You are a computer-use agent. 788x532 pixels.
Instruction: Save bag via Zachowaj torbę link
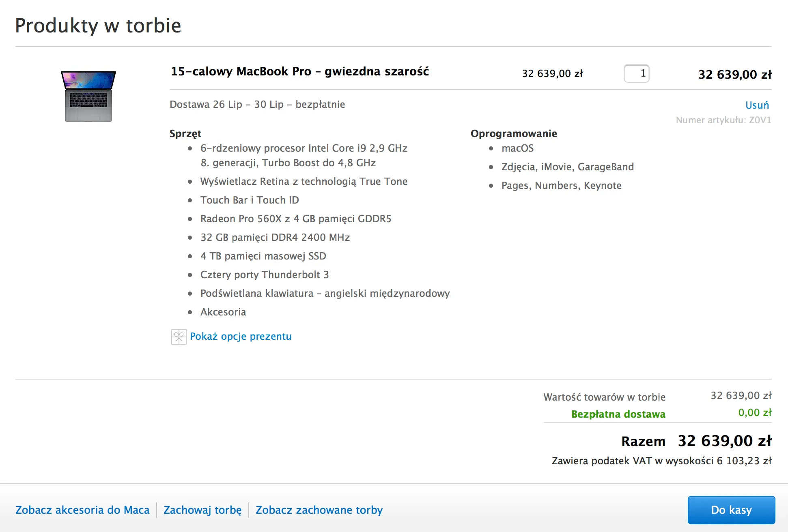tap(202, 510)
